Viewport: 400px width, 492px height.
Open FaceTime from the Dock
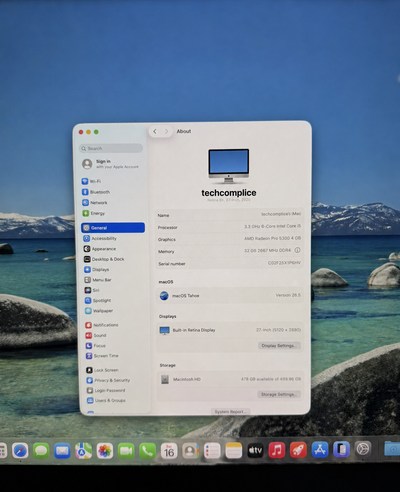pos(126,451)
